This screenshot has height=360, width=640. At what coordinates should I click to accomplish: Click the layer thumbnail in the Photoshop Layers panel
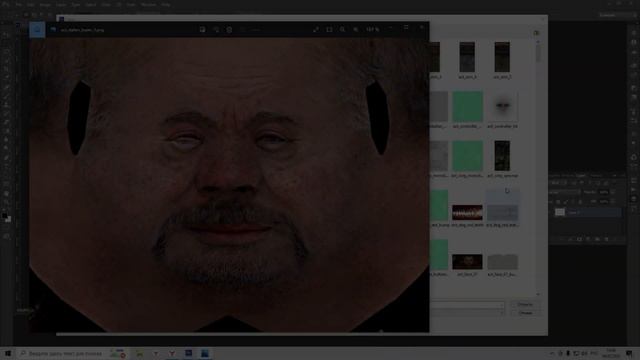560,212
